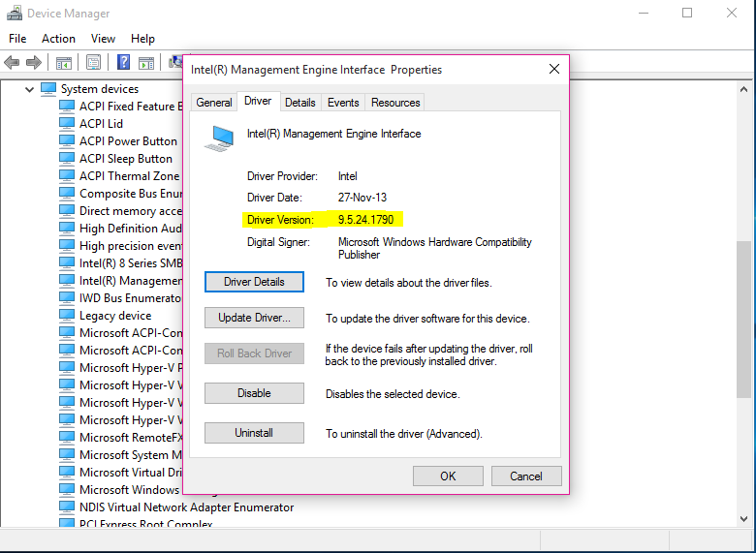Click the vertical scrollbar thumb
Image resolution: width=756 pixels, height=553 pixels.
click(743, 319)
